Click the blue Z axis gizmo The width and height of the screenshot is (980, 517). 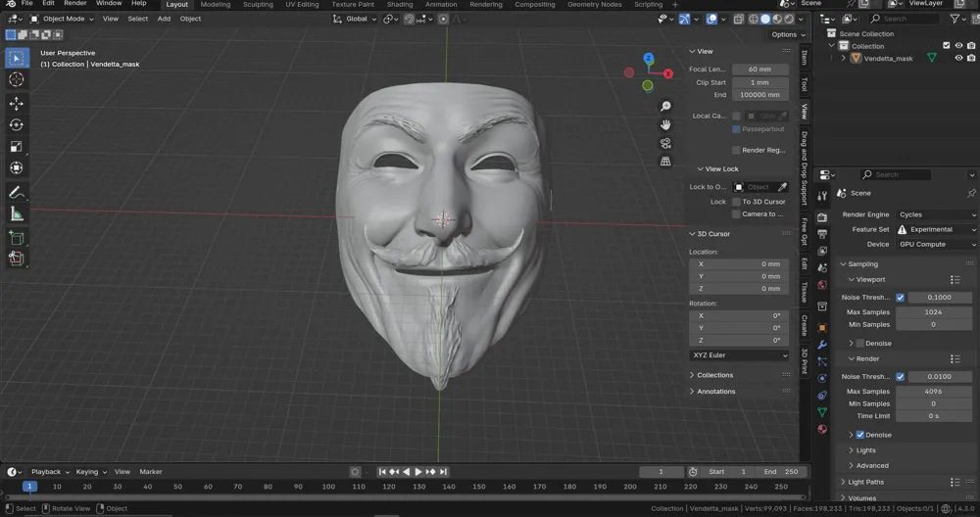(x=649, y=58)
